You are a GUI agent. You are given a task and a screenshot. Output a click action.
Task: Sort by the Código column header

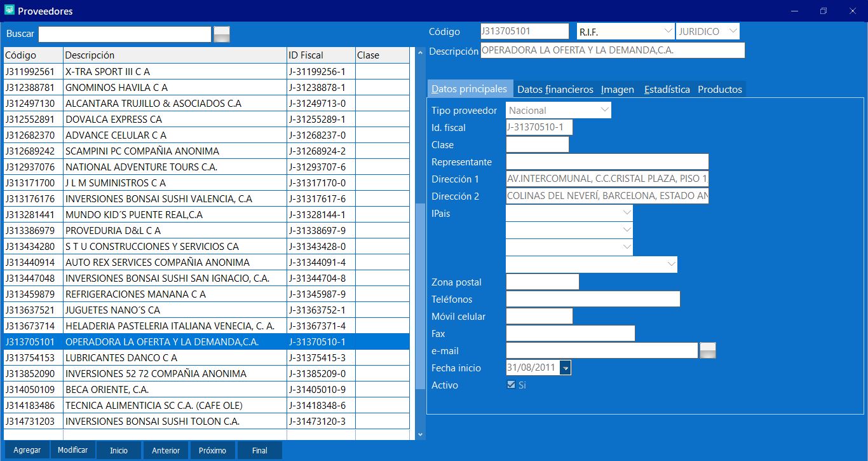34,55
